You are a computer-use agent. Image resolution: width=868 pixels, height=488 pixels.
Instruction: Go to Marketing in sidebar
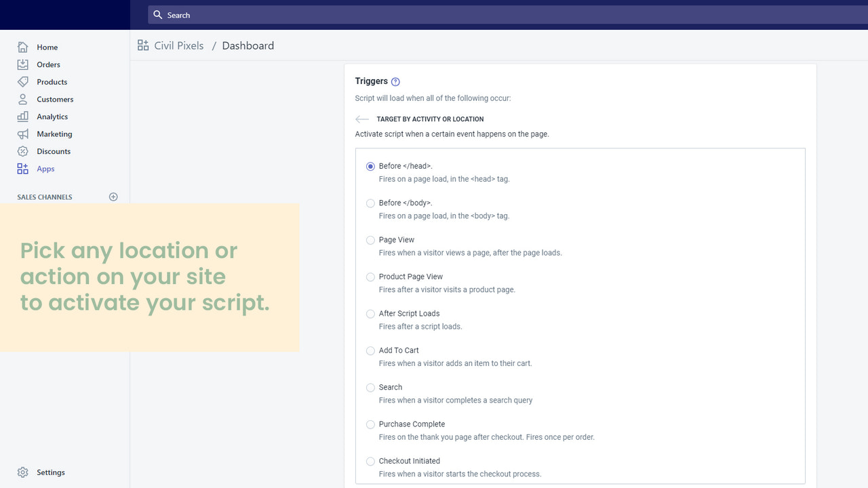click(x=54, y=134)
